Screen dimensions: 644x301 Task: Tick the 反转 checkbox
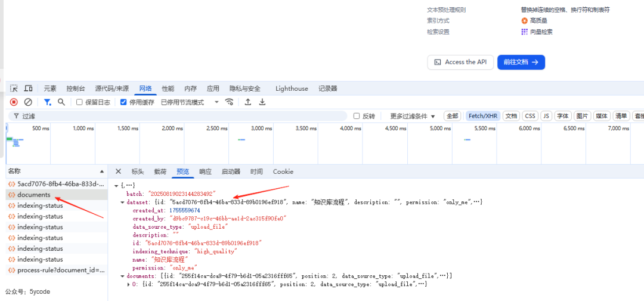357,116
